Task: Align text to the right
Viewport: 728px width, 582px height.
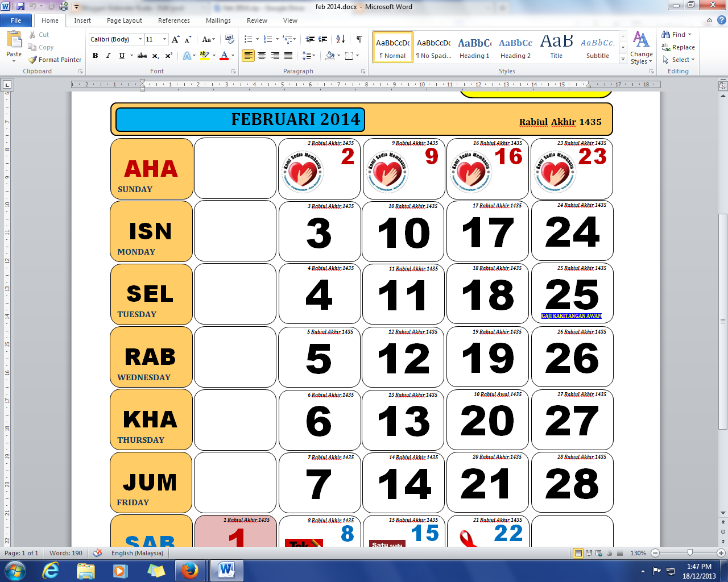Action: click(x=275, y=56)
